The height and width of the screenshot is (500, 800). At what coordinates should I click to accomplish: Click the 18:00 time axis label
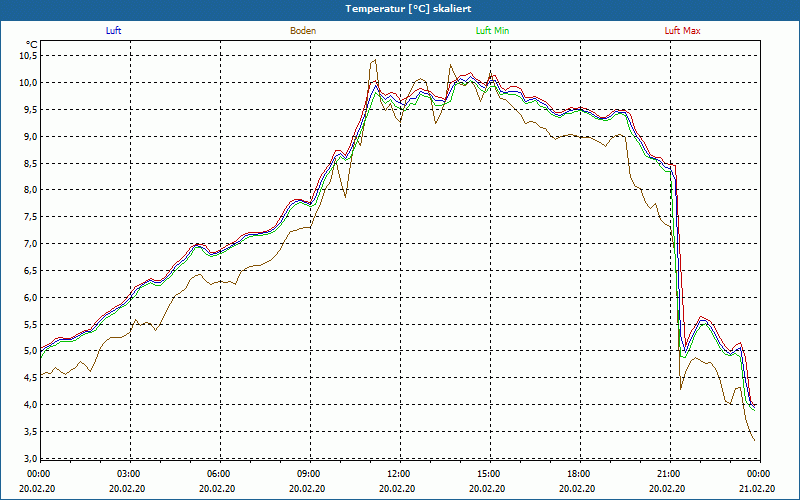(x=580, y=474)
